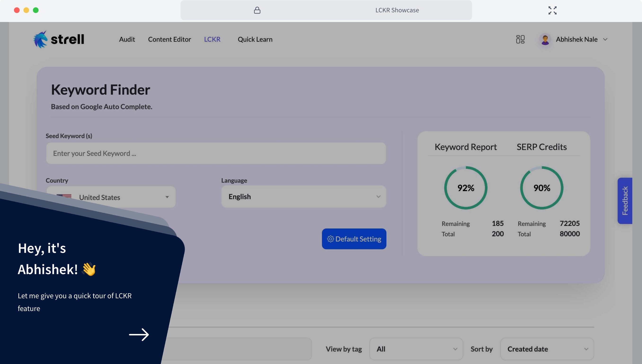
Task: Click the next arrow in tour popup
Action: pos(139,334)
